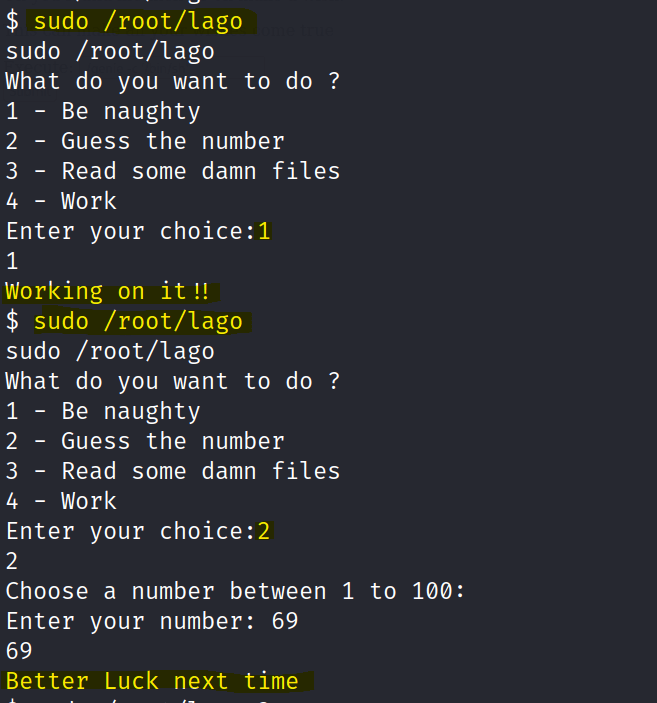Select "4 - Work" in the first menu
This screenshot has height=703, width=657.
coord(61,201)
